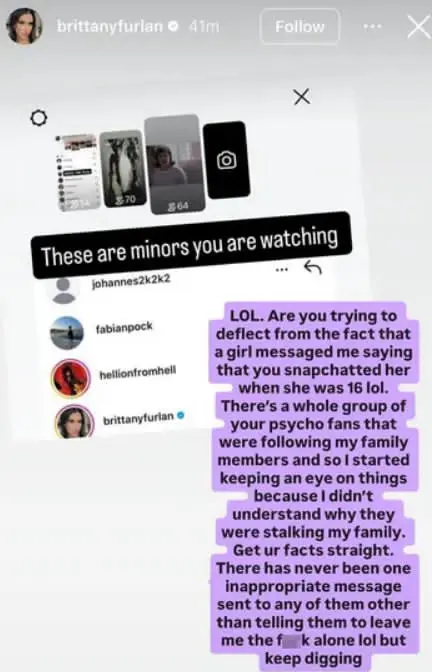Open brittanyfurlan's profile picture at top
Screen dimensions: 432x672
tap(24, 26)
